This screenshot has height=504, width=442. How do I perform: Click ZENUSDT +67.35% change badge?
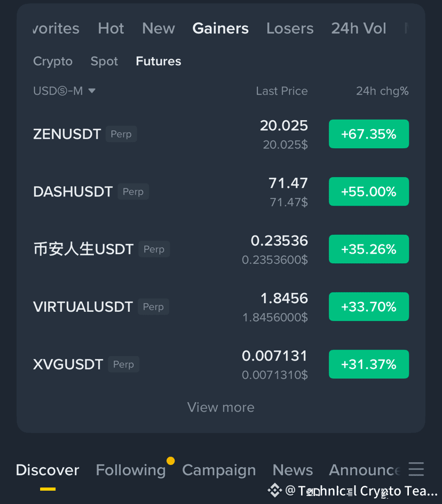tap(369, 134)
